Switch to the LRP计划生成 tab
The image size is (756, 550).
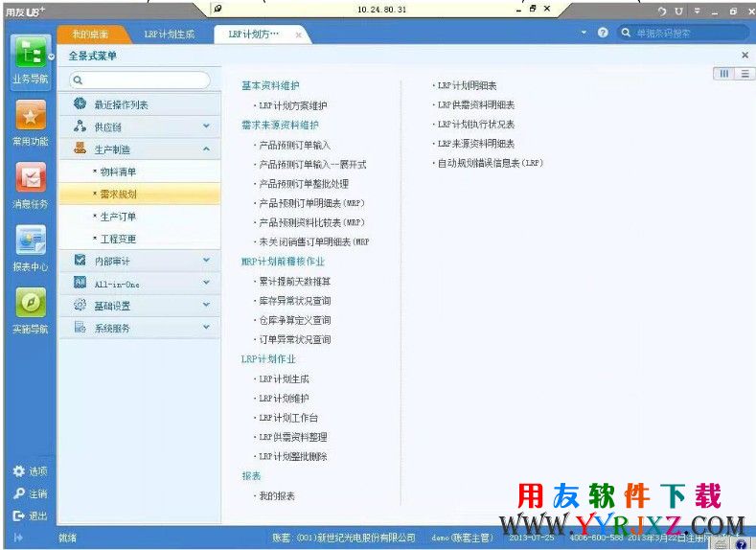[x=170, y=34]
